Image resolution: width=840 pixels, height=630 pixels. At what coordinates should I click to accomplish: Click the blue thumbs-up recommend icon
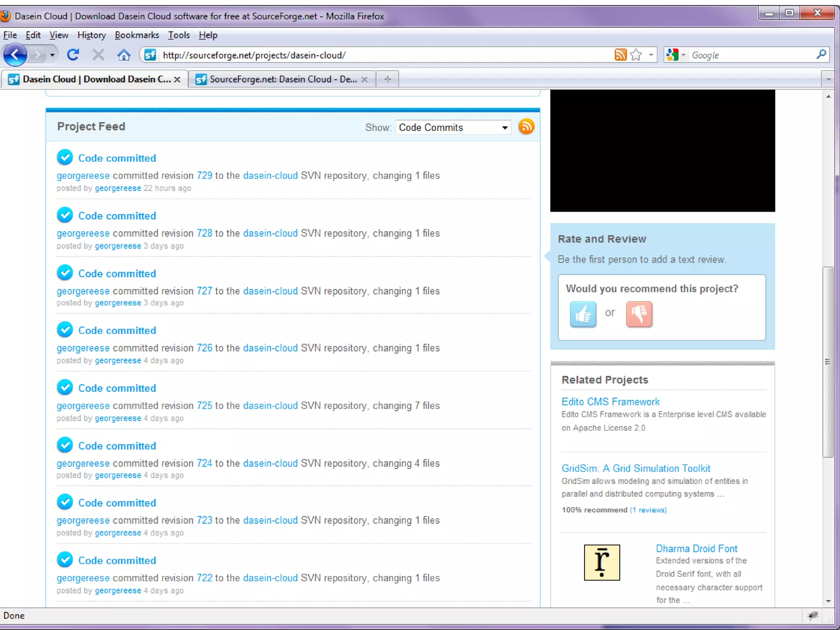(582, 314)
